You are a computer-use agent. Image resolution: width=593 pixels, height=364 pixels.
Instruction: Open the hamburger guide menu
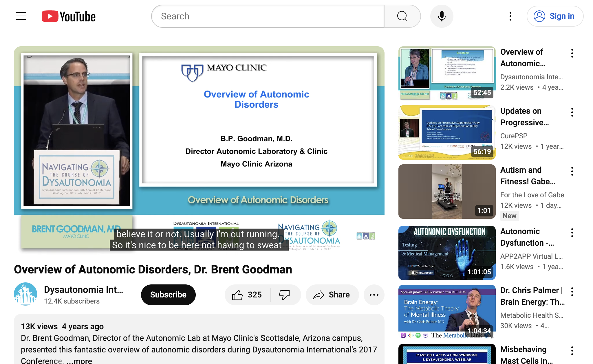click(x=21, y=16)
